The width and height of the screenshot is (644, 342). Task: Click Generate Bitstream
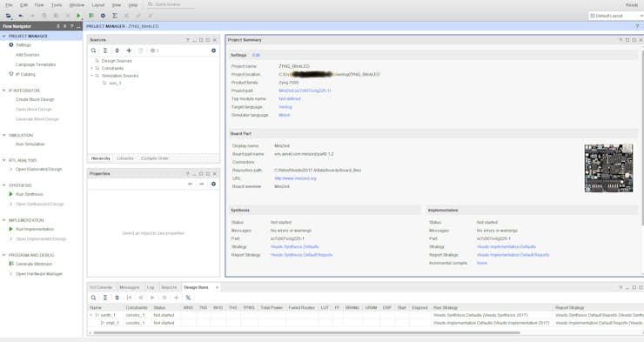tap(34, 264)
